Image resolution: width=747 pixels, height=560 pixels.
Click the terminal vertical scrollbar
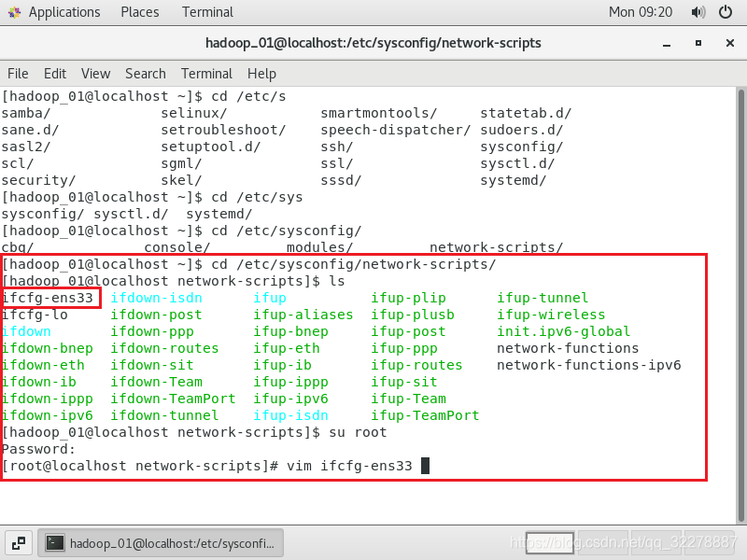click(x=741, y=305)
